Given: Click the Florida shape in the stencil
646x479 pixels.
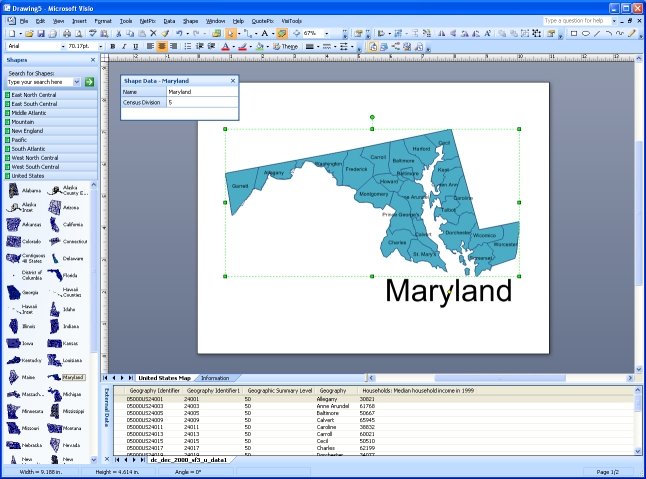Looking at the screenshot, I should tap(63, 275).
